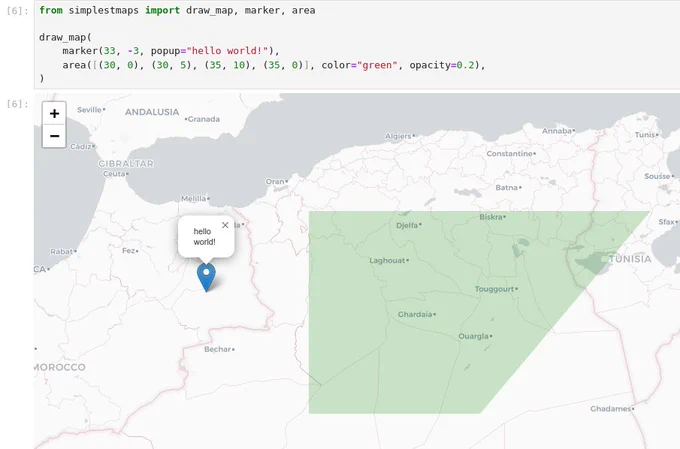Click the Touggourt city label
Screen dimensions: 680x449
(496, 289)
